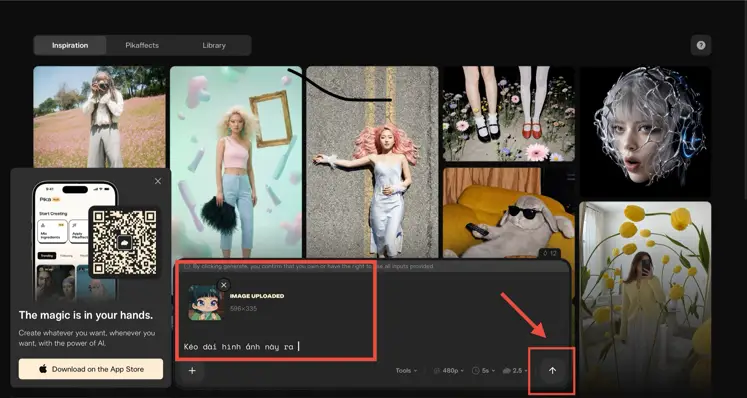Switch to the Pikaffects tab
The width and height of the screenshot is (747, 398).
142,45
